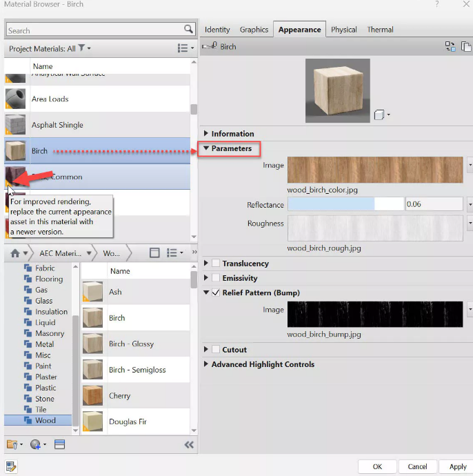The height and width of the screenshot is (476, 473).
Task: Switch to the Graphics tab
Action: [254, 30]
